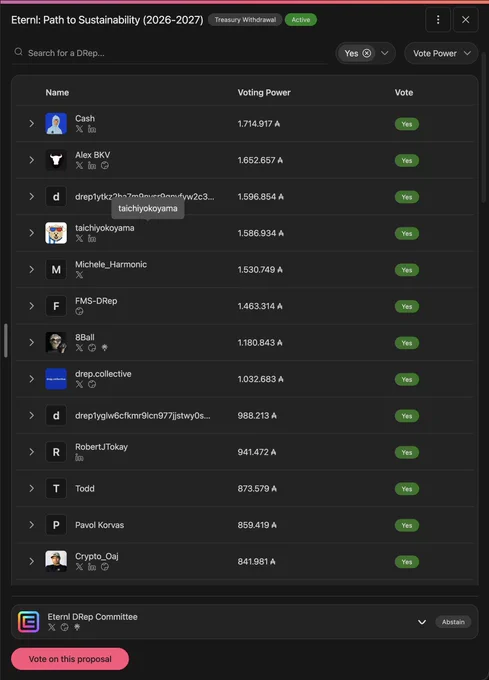Open Cash's X profile icon

79,129
